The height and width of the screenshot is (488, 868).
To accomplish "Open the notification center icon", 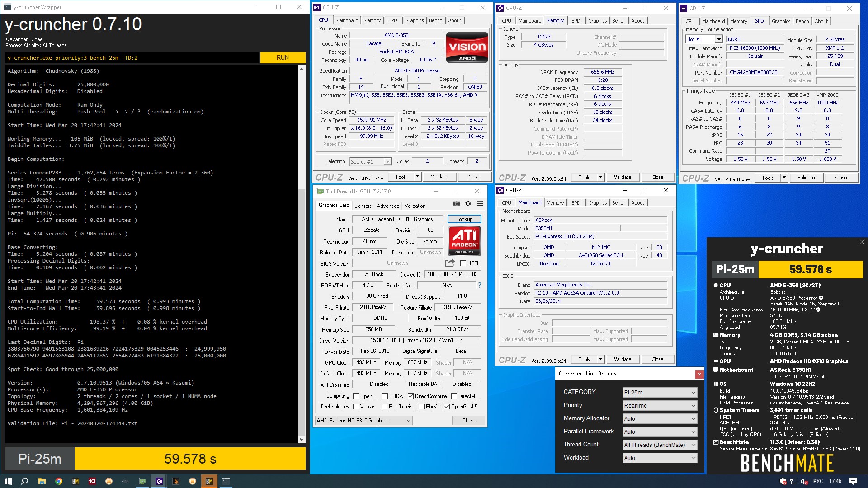I will [x=853, y=481].
